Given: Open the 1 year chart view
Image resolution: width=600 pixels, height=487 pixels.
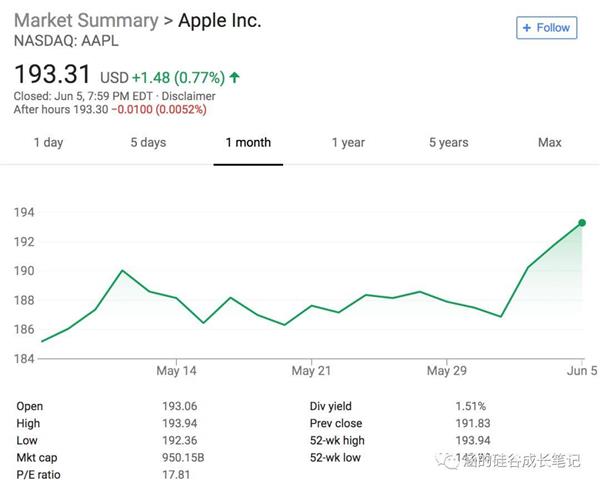Looking at the screenshot, I should pos(348,142).
